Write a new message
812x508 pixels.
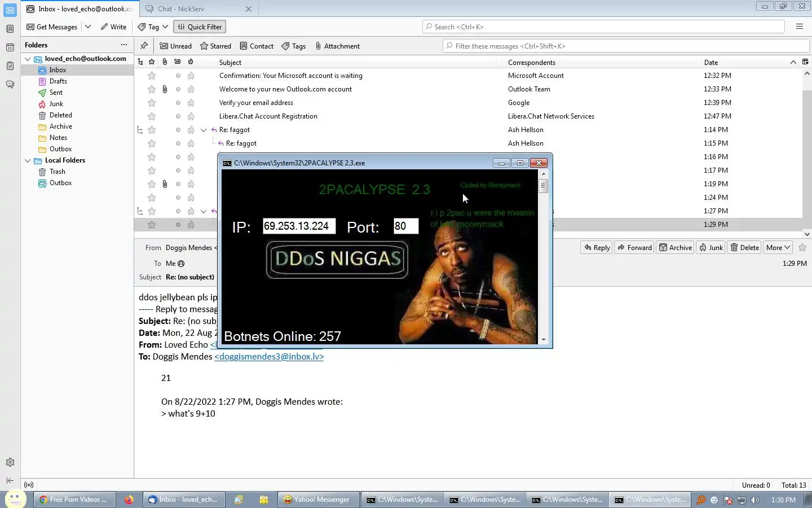pos(113,27)
